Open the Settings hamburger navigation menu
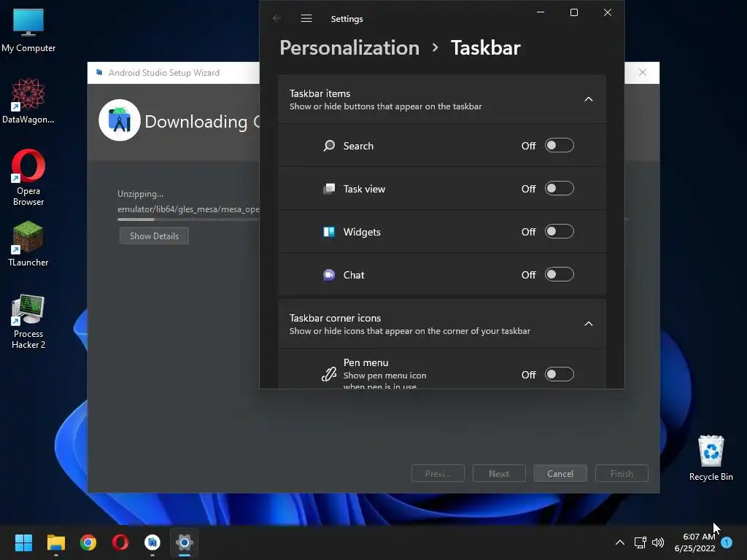Image resolution: width=747 pixels, height=560 pixels. (x=306, y=18)
